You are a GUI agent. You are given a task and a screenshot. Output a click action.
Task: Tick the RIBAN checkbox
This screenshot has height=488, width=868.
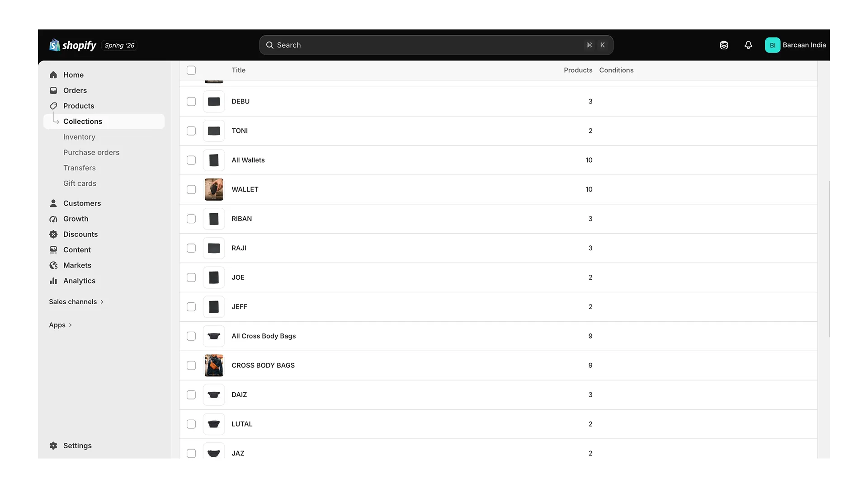pos(191,219)
